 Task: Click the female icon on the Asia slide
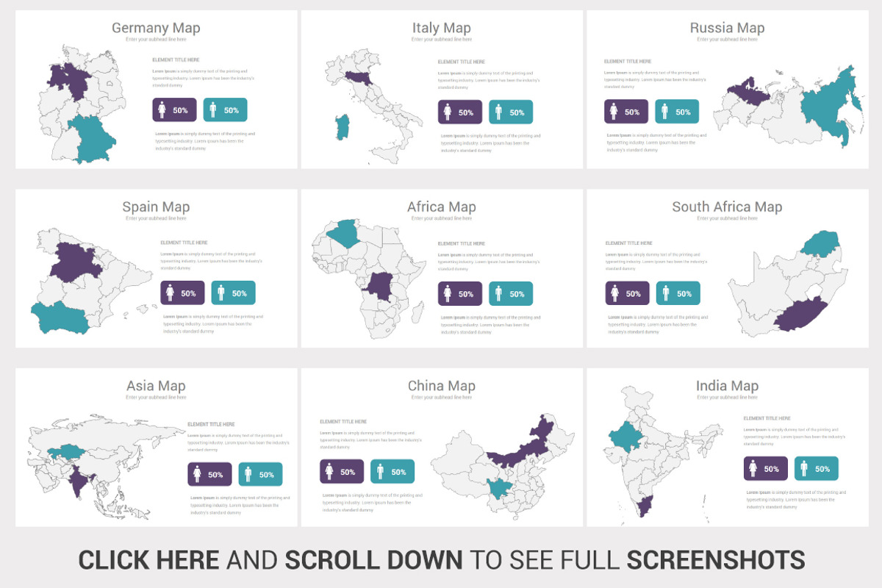click(x=196, y=474)
